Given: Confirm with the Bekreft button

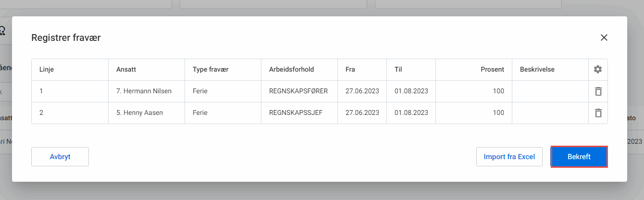Looking at the screenshot, I should point(579,157).
